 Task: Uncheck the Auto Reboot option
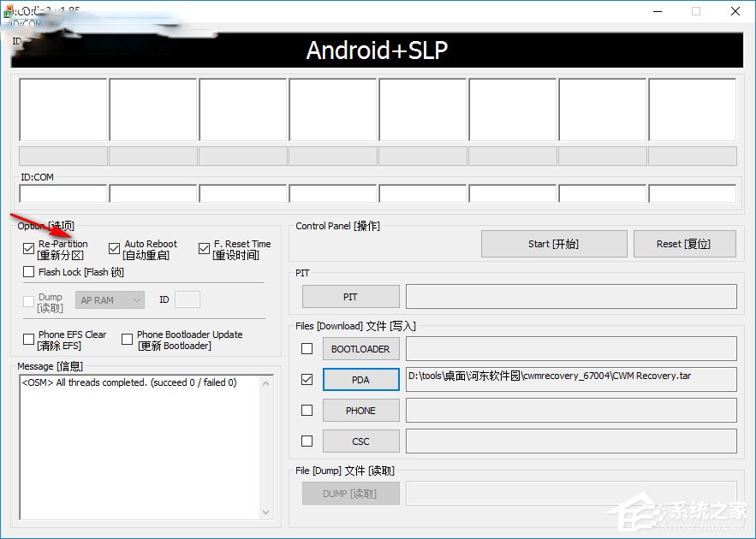(114, 248)
